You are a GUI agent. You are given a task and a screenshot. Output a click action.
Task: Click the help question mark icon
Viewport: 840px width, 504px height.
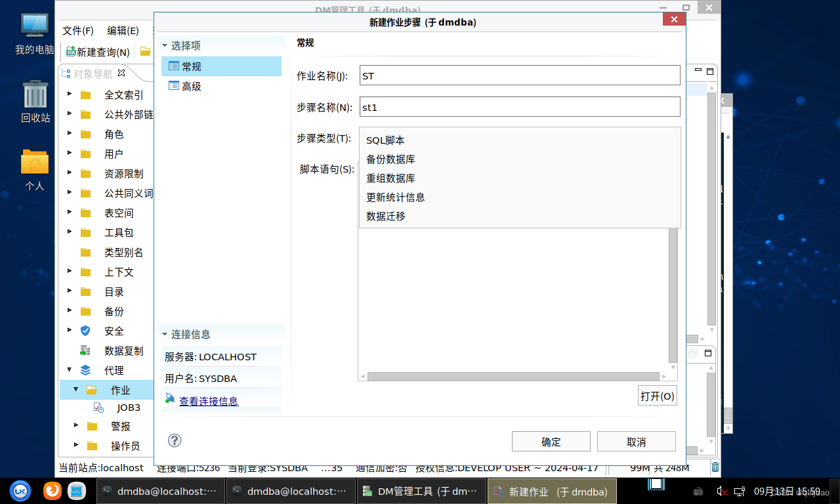click(175, 440)
